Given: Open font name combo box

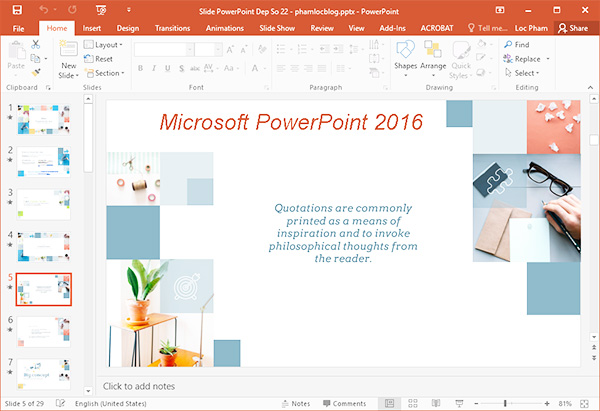Looking at the screenshot, I should 164,49.
